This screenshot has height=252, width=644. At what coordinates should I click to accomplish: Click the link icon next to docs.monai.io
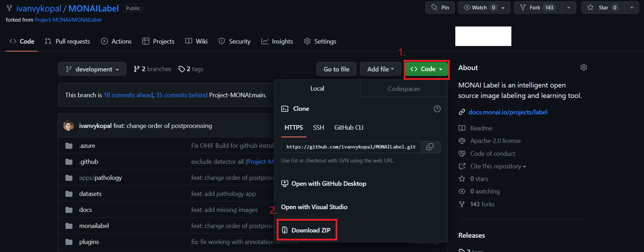click(462, 112)
